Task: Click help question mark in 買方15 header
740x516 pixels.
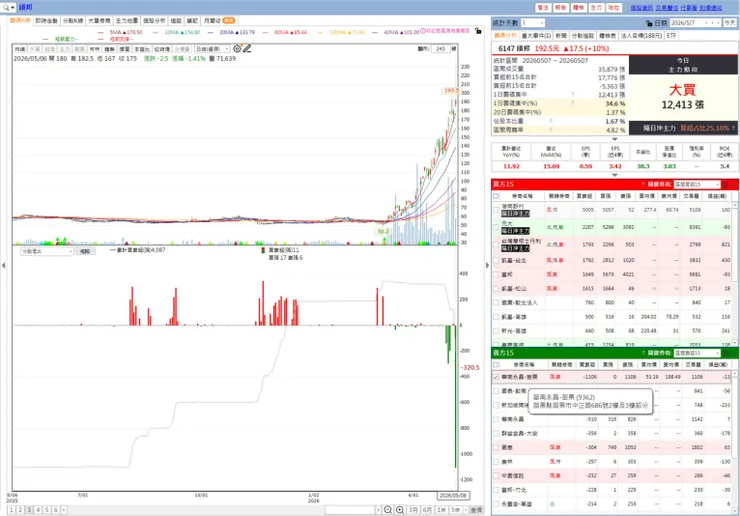Action: [643, 184]
